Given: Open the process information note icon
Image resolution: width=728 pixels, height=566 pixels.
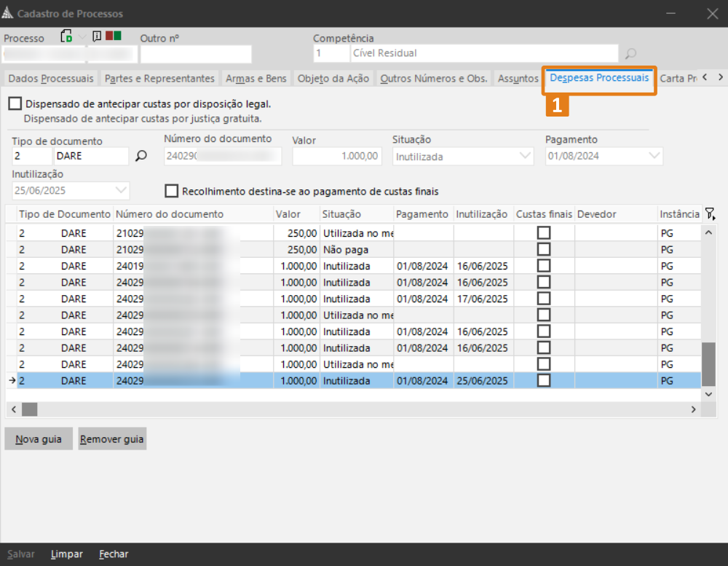Looking at the screenshot, I should coord(96,36).
